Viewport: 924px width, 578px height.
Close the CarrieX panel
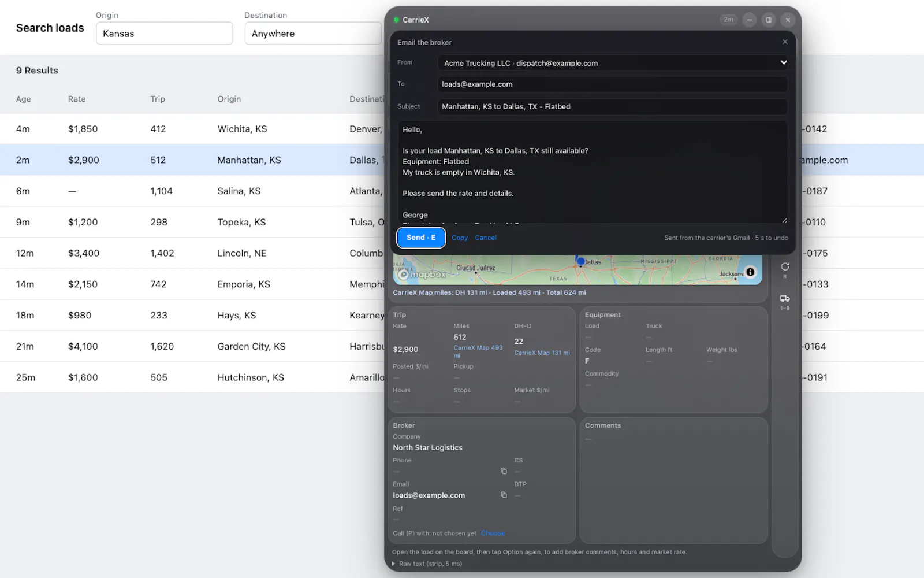(x=788, y=20)
